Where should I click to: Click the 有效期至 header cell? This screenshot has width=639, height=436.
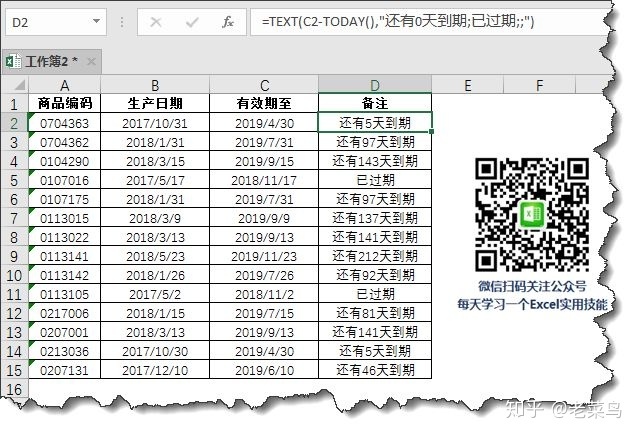264,103
